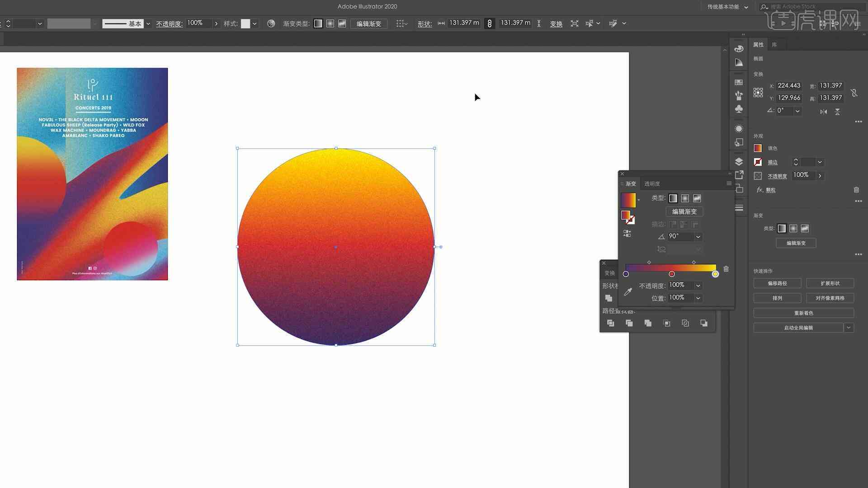This screenshot has height=488, width=868.
Task: Open the Layers panel from the dock
Action: point(739,162)
